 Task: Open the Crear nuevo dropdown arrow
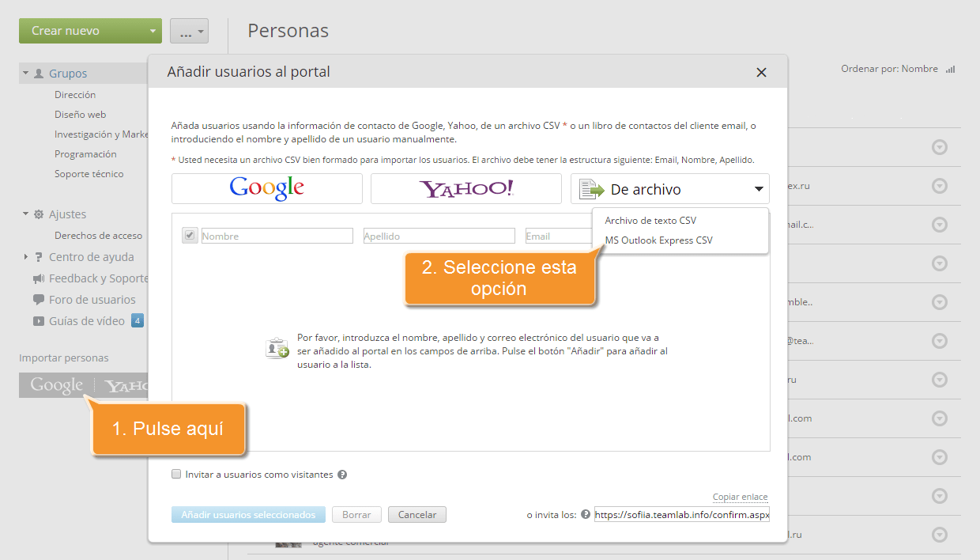coord(153,31)
